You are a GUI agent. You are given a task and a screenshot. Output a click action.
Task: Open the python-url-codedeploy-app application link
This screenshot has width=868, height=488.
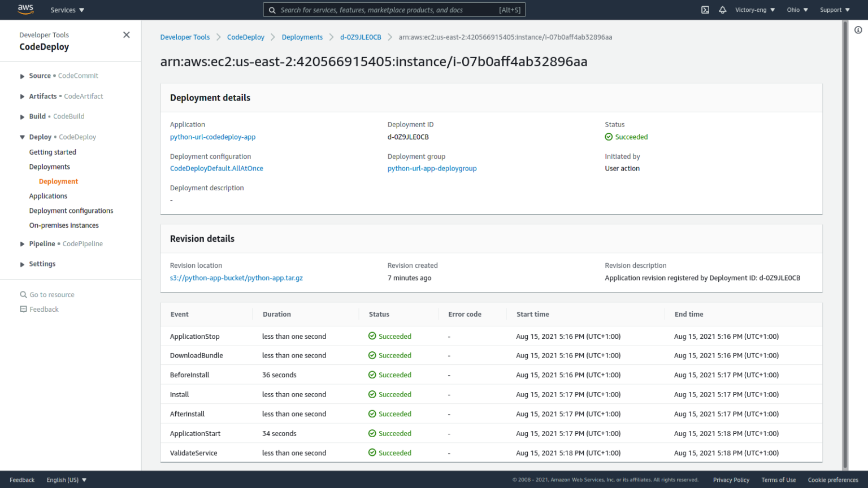pyautogui.click(x=212, y=137)
